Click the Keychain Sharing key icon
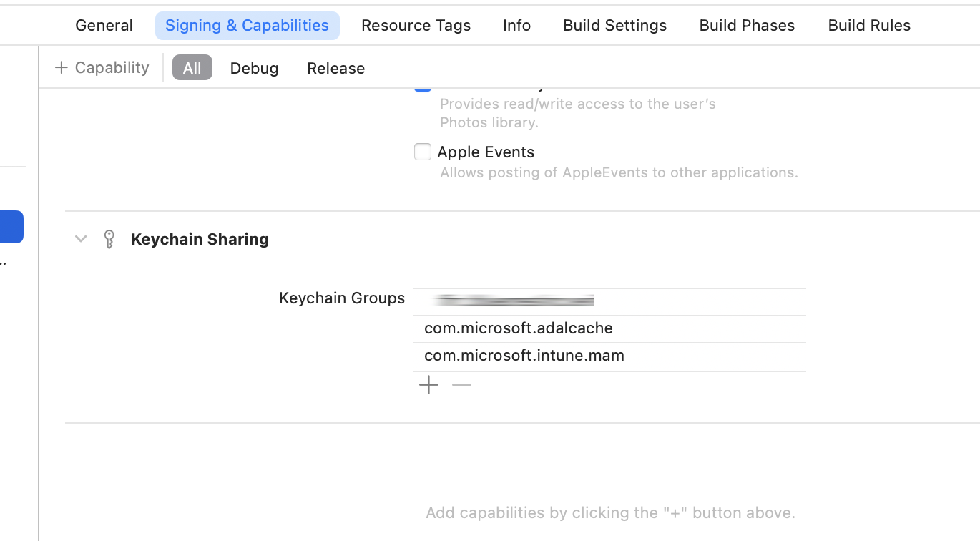Image resolution: width=980 pixels, height=541 pixels. [109, 239]
